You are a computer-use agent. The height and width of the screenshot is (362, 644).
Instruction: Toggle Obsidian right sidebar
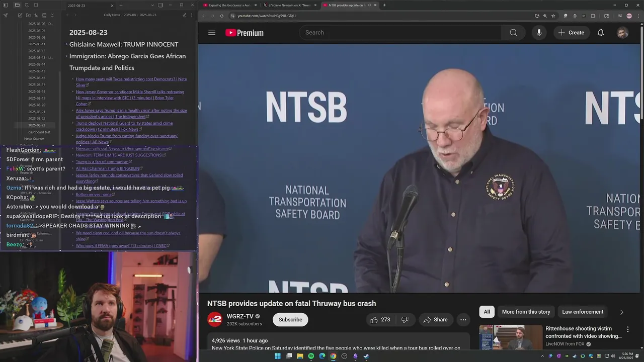[160, 6]
